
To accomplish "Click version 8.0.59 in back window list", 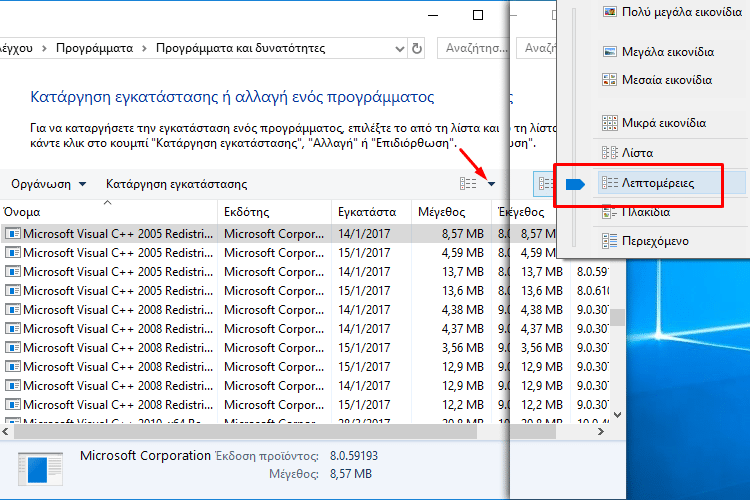I will click(592, 272).
